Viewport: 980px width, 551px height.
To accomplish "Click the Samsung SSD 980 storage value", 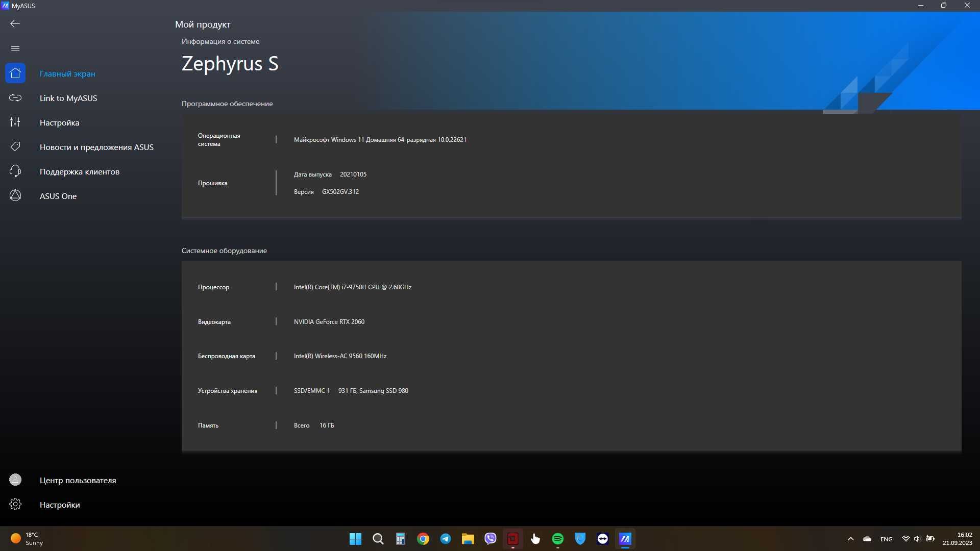I will point(373,390).
